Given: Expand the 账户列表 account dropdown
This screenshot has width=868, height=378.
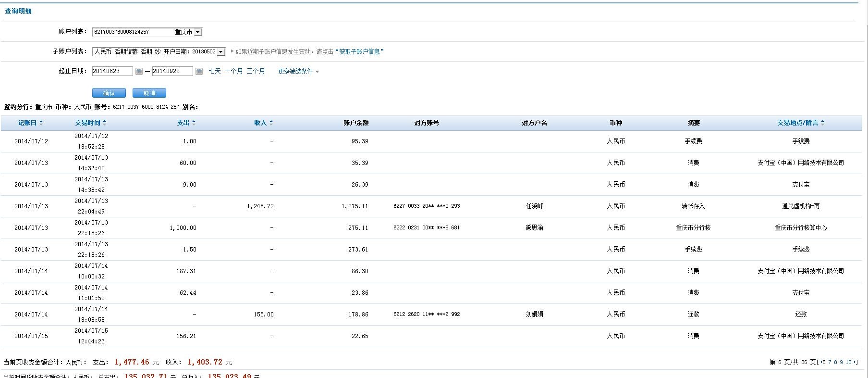Looking at the screenshot, I should coord(197,32).
